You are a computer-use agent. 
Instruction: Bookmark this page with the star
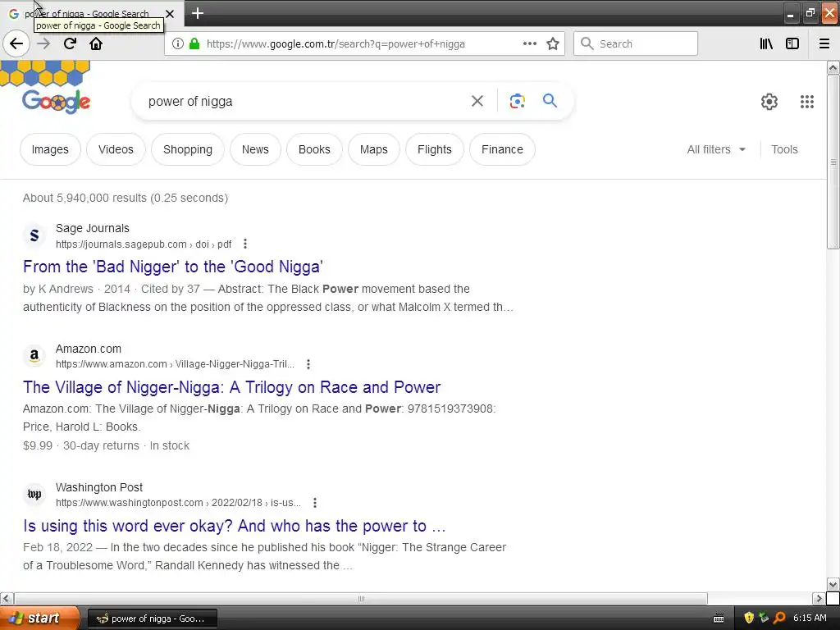pyautogui.click(x=553, y=44)
